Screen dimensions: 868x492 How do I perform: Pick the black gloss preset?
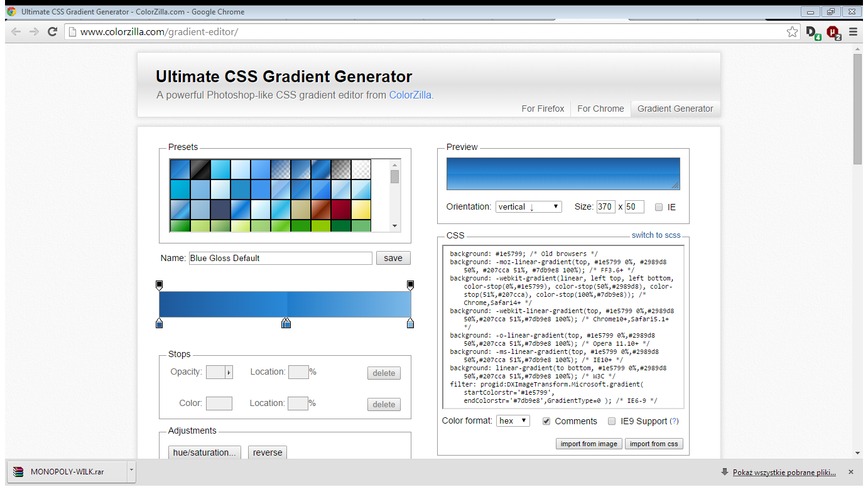pyautogui.click(x=200, y=169)
